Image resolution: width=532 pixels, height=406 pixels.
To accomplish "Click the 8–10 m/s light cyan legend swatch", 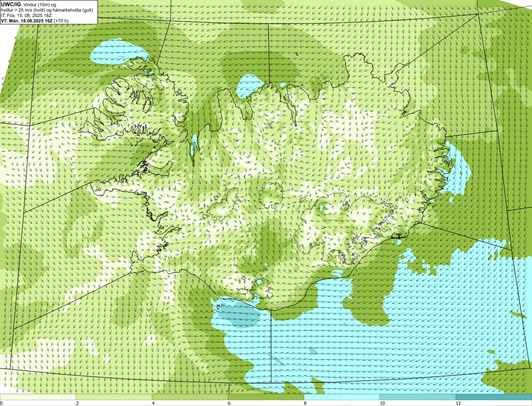I will (342, 397).
